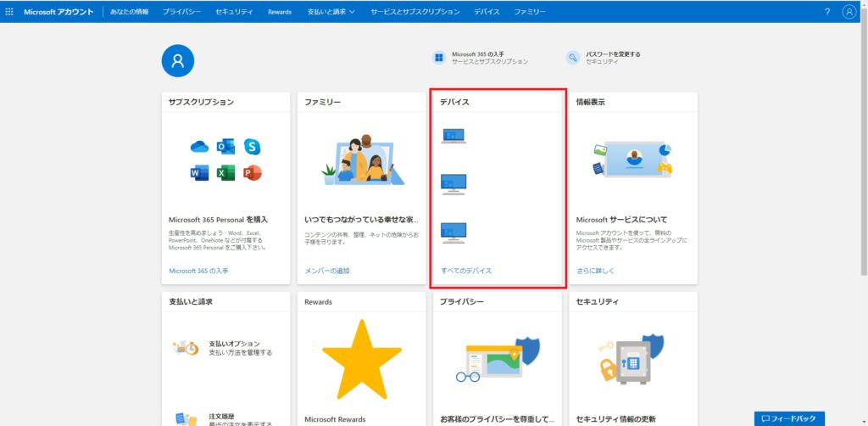The width and height of the screenshot is (868, 426).
Task: Select the second desktop monitor device icon
Action: pyautogui.click(x=453, y=233)
